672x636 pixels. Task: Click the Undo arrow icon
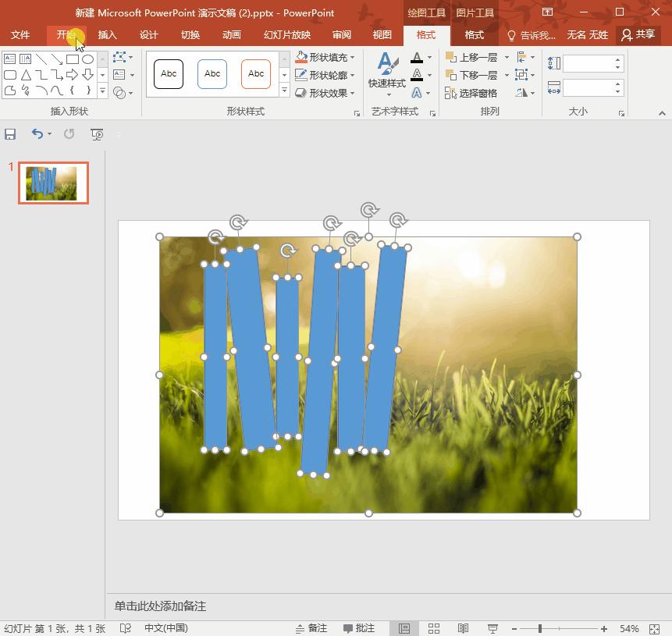37,134
